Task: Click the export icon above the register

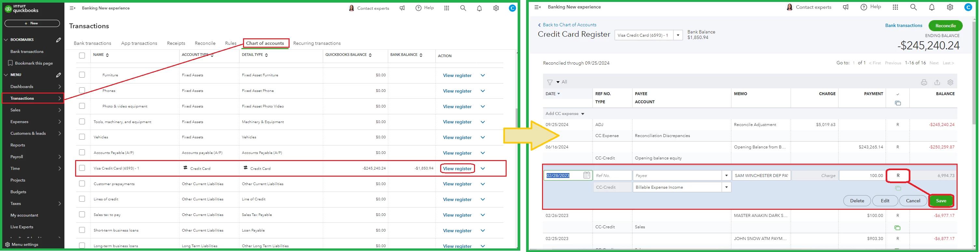Action: point(937,82)
